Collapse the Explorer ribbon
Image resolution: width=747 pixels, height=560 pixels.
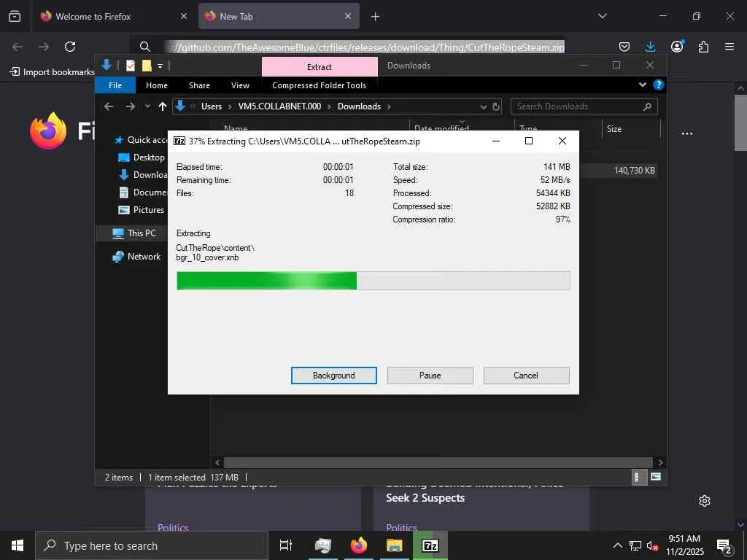click(x=642, y=85)
